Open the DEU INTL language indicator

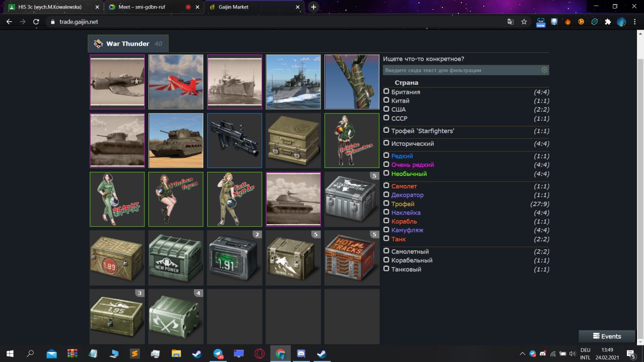585,353
